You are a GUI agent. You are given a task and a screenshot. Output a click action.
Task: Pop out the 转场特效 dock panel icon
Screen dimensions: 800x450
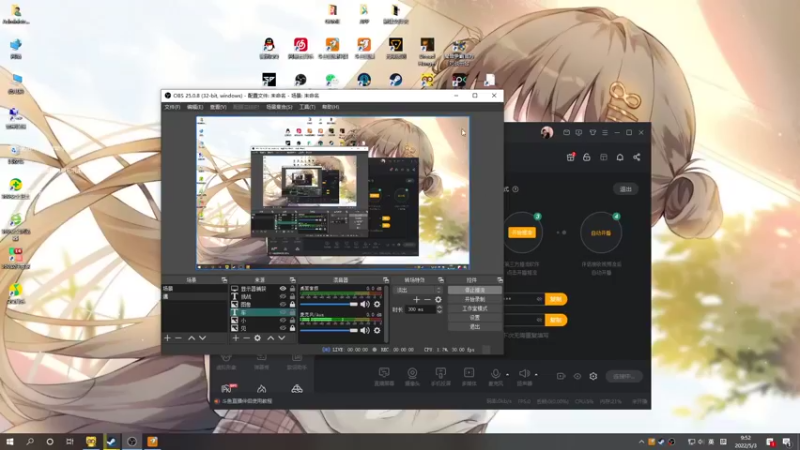tap(441, 280)
